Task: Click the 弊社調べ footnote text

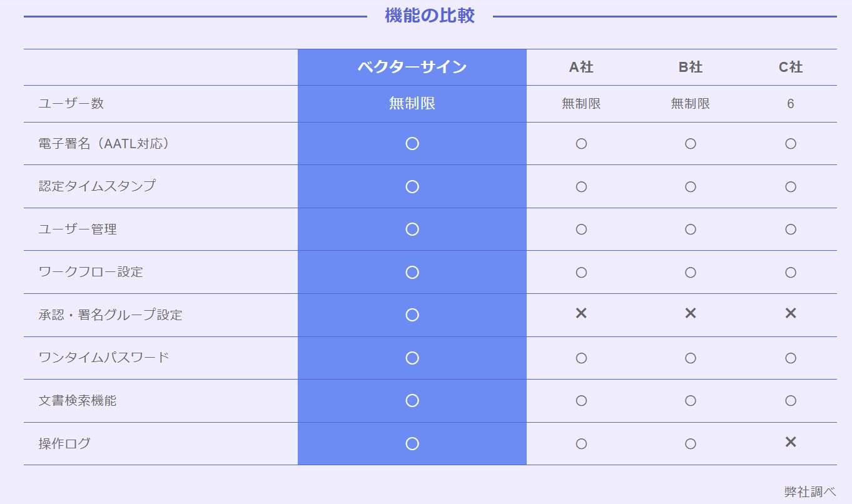Action: point(810,491)
